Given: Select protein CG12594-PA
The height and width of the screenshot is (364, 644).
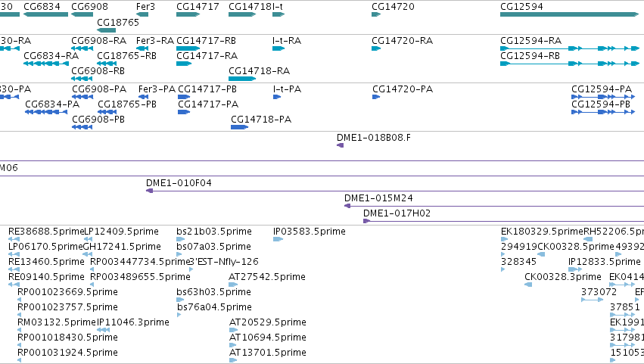Looking at the screenshot, I should click(x=602, y=89).
